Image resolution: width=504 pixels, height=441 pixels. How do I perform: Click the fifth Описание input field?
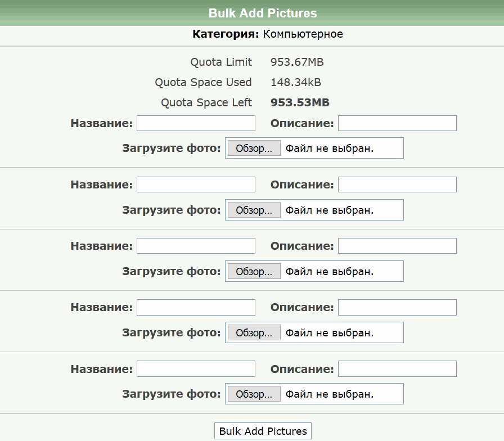tap(397, 369)
